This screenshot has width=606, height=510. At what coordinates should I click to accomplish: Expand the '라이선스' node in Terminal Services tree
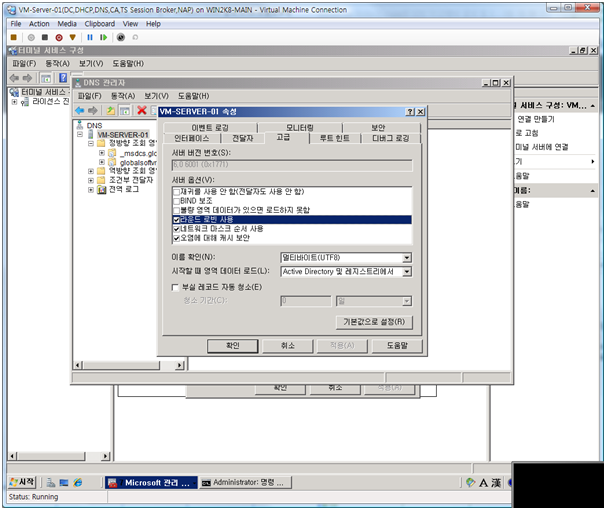[x=14, y=102]
